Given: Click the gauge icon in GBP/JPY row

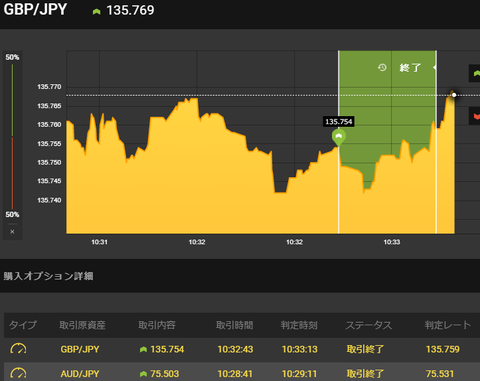Looking at the screenshot, I should point(18,349).
